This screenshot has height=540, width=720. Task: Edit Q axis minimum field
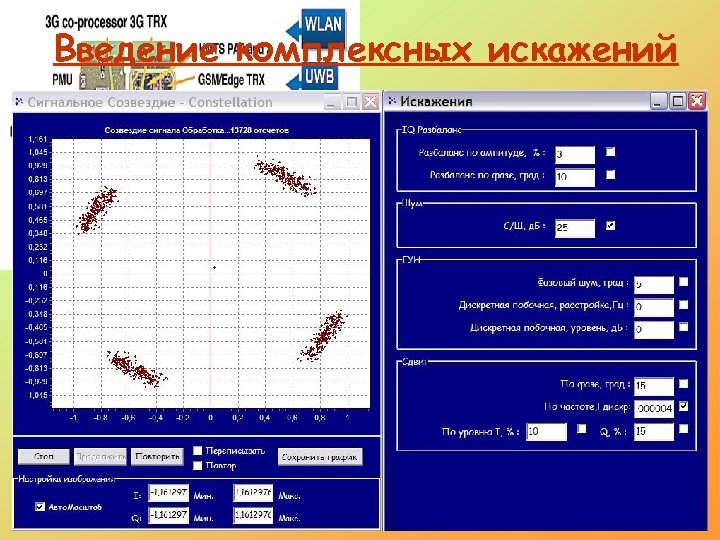click(169, 515)
